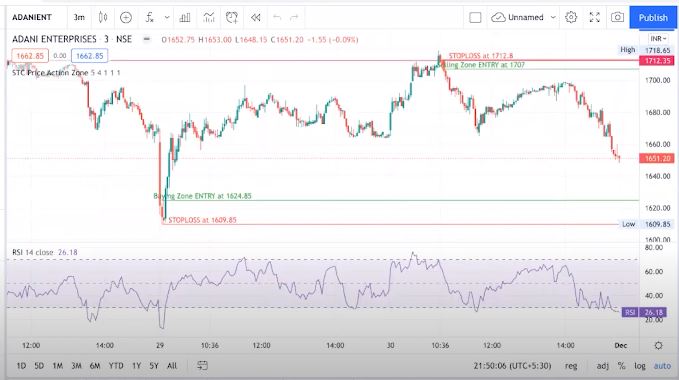Screen dimensions: 679x380
Task: Click the blue 1662.85 buy price box
Action: tap(90, 56)
